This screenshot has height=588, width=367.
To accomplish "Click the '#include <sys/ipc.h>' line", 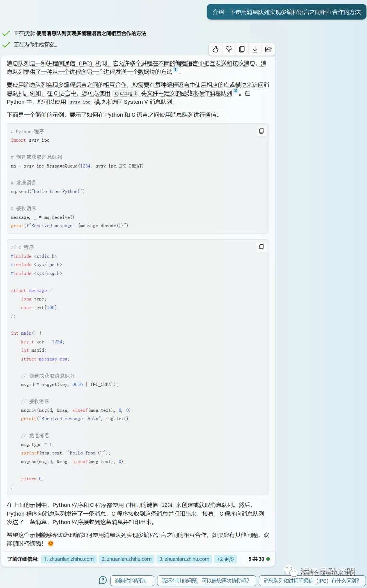I will [36, 265].
